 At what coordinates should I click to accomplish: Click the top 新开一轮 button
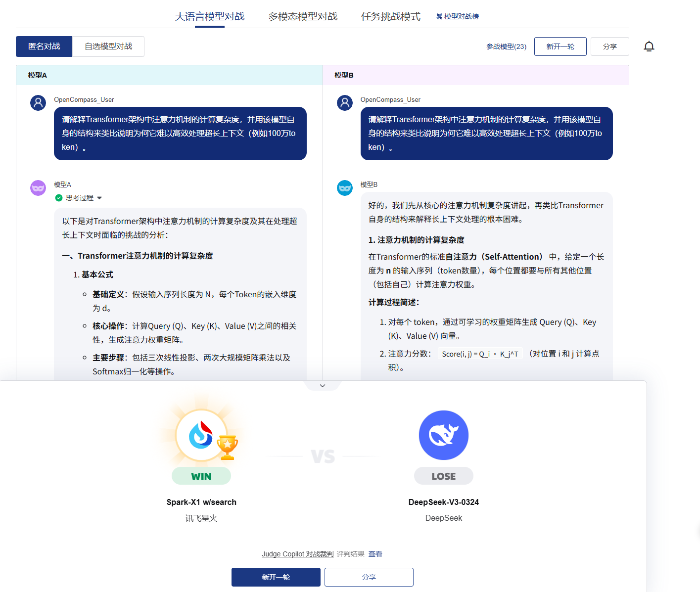[x=560, y=46]
